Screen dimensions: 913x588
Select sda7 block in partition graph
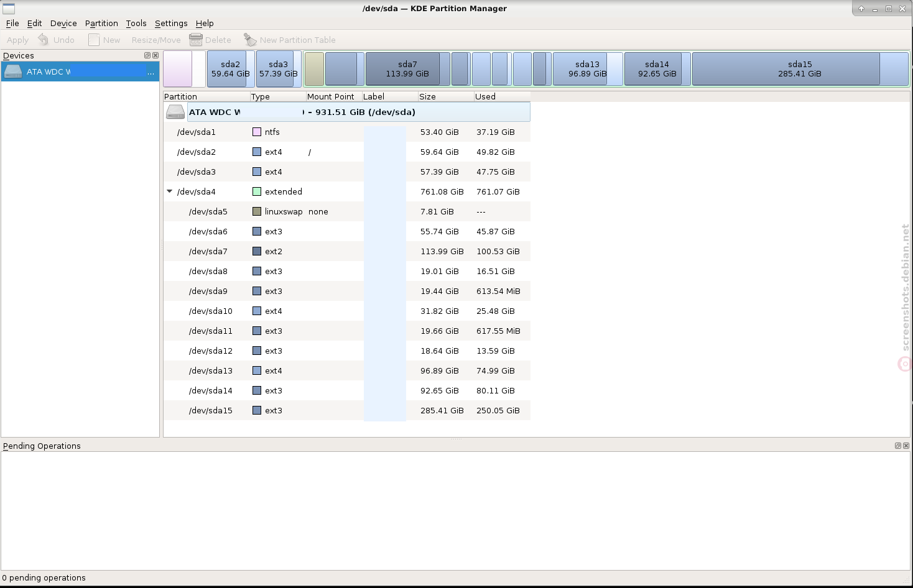(407, 68)
